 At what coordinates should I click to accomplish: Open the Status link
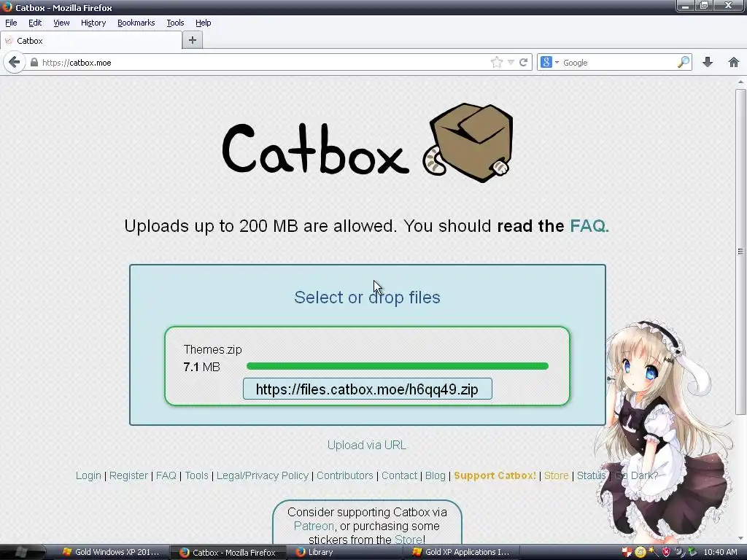tap(591, 475)
